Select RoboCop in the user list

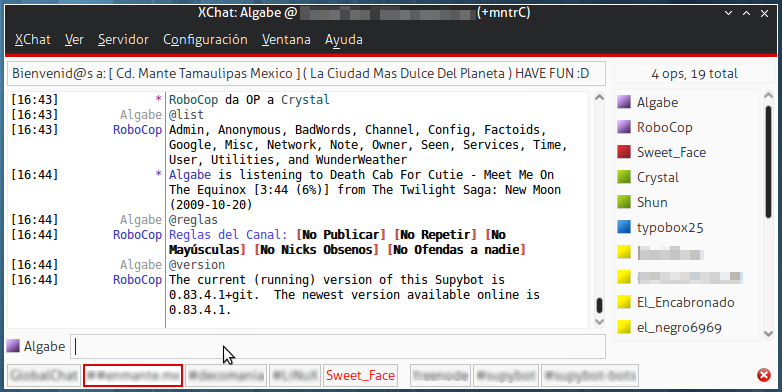click(664, 127)
